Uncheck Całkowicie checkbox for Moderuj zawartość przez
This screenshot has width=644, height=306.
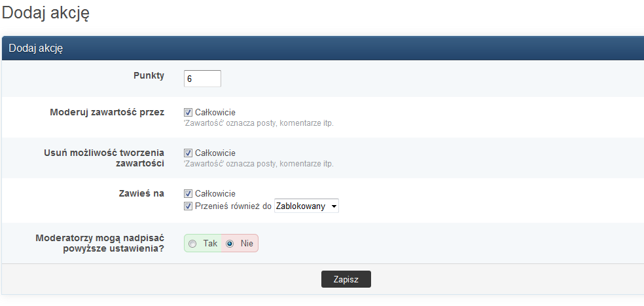[x=188, y=113]
